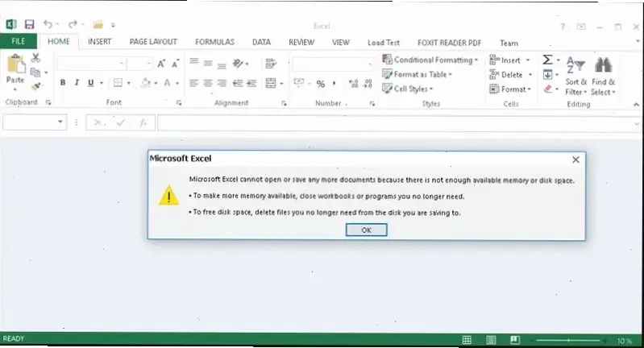The image size is (644, 348).
Task: Apply accounting number format
Action: [299, 83]
